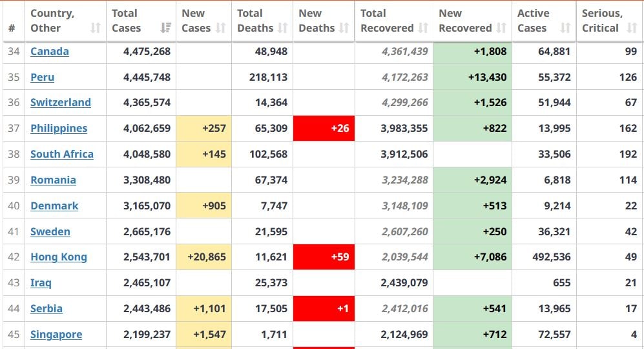This screenshot has height=349, width=644.
Task: Select Sweden new recovered +250 cell
Action: 472,232
